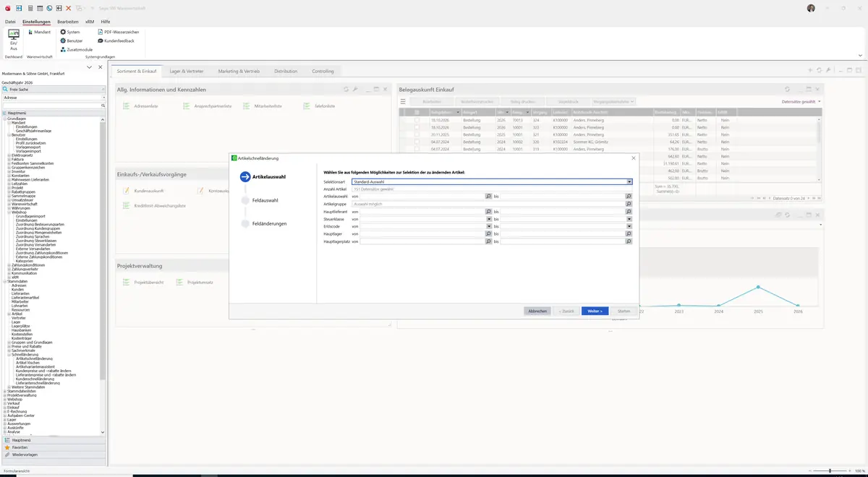Open the Artikelgruppe lookup
868x477 pixels.
tap(629, 204)
